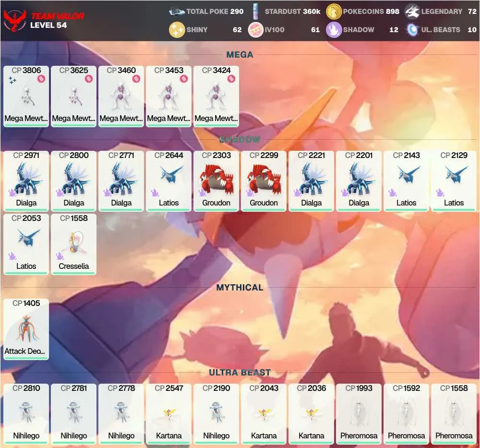This screenshot has width=480, height=448.
Task: Click shiny sparkle on CP 3806 Mega Mewtwo
Action: pos(12,80)
